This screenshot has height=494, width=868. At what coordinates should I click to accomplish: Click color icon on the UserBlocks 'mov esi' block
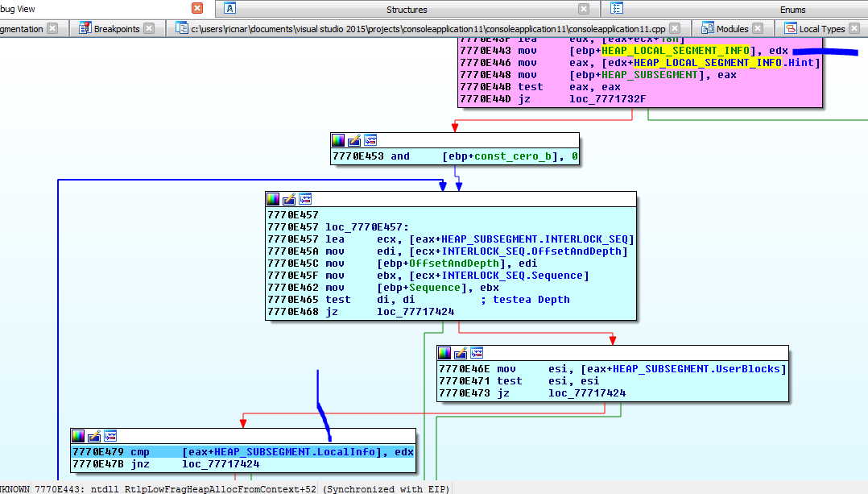445,353
